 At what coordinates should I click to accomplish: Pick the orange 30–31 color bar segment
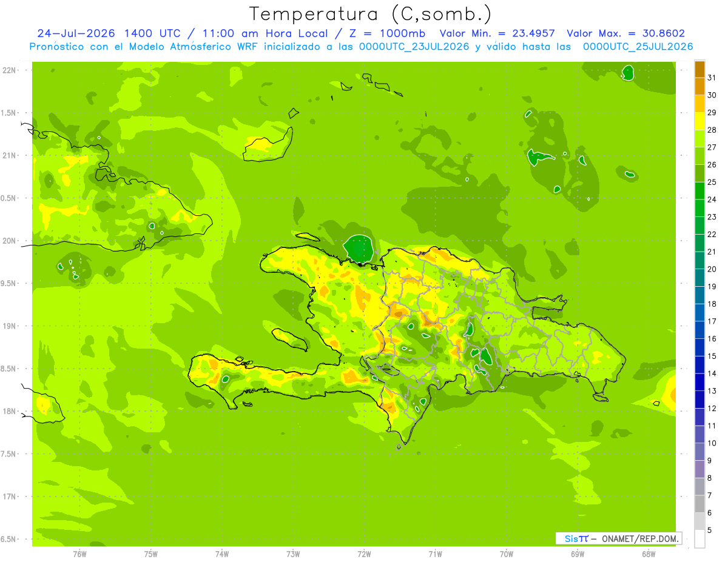tap(699, 86)
